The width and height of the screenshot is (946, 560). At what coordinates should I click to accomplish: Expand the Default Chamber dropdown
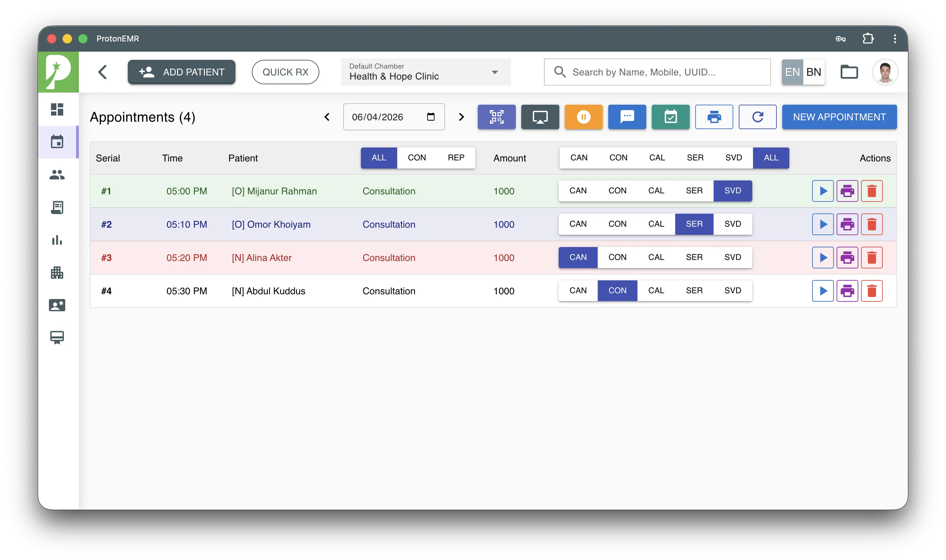[x=426, y=72]
